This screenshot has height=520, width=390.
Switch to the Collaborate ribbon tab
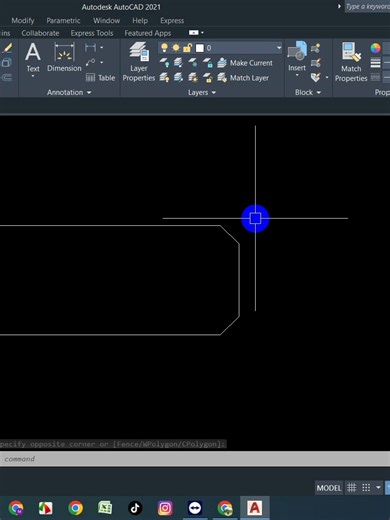40,33
